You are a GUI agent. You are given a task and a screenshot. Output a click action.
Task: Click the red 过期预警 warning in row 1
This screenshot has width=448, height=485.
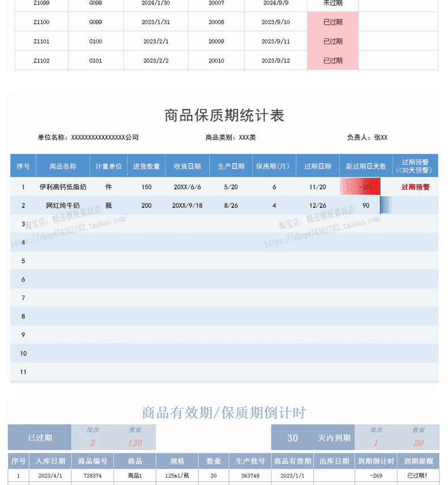click(x=416, y=187)
